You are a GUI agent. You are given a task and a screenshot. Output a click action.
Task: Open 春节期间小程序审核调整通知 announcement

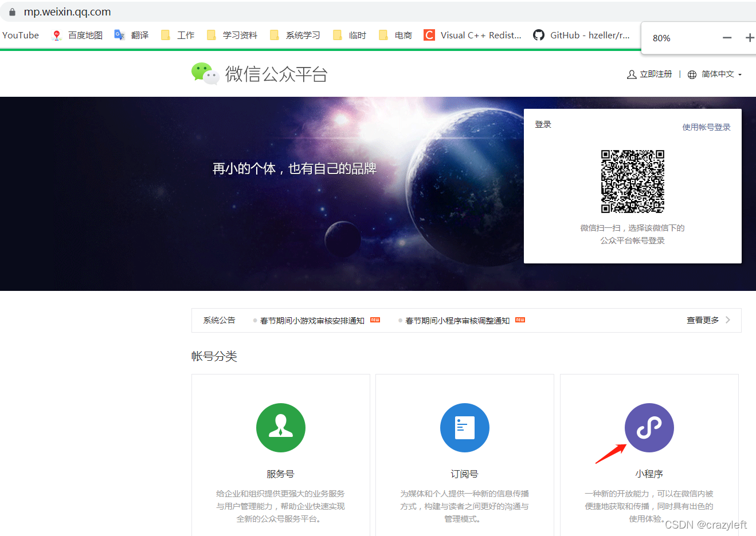[457, 321]
